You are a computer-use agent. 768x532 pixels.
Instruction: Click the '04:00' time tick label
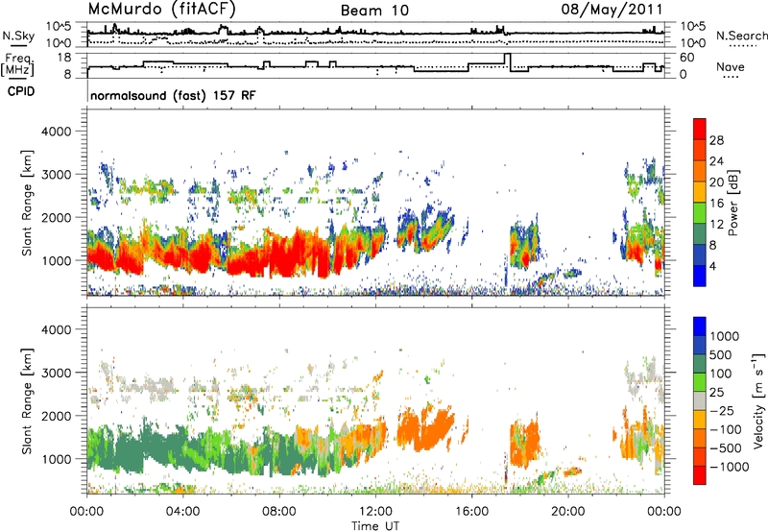pyautogui.click(x=182, y=512)
